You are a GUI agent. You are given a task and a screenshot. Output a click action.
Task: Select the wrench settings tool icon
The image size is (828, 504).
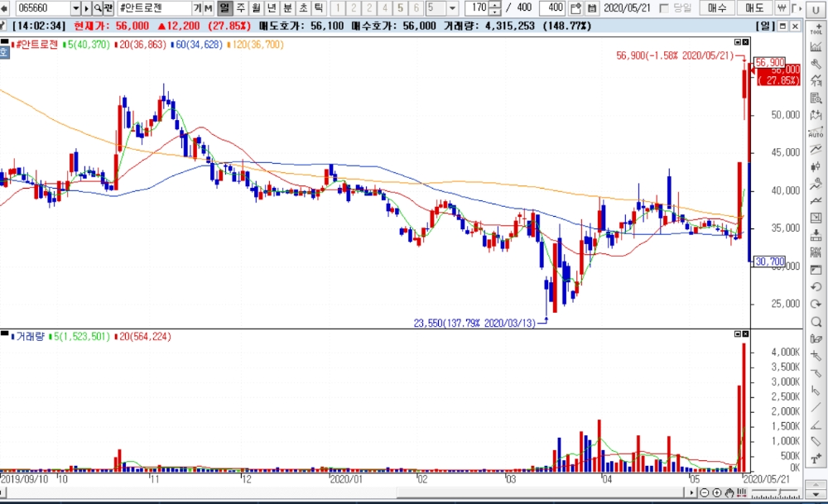click(816, 64)
